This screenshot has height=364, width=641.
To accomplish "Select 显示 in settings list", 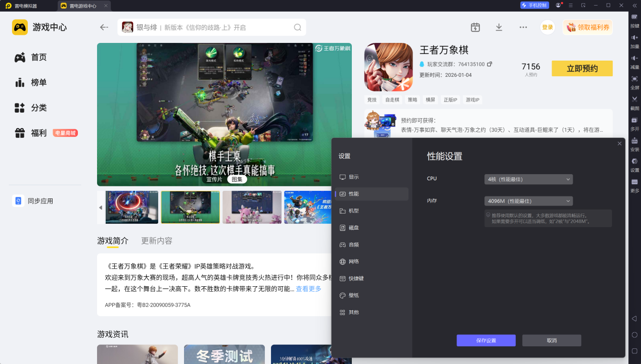I will (372, 177).
